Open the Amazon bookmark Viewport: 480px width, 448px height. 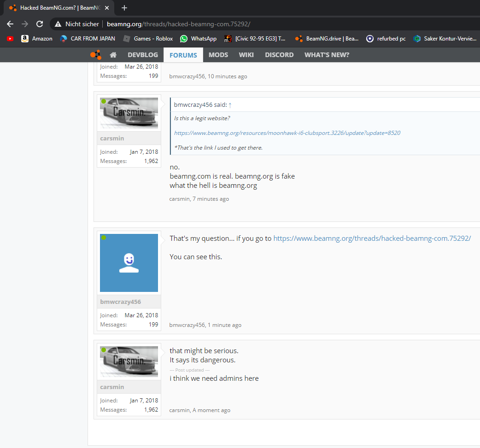click(36, 39)
